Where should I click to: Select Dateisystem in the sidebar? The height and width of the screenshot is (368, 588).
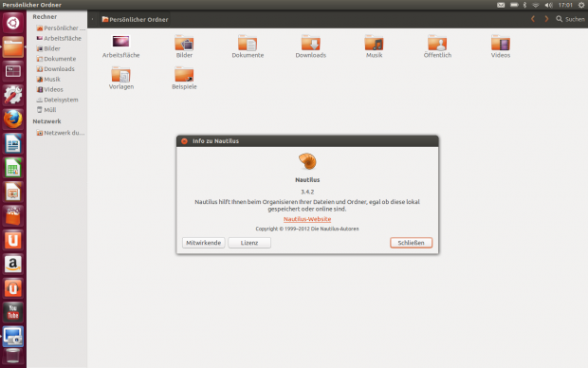click(58, 100)
